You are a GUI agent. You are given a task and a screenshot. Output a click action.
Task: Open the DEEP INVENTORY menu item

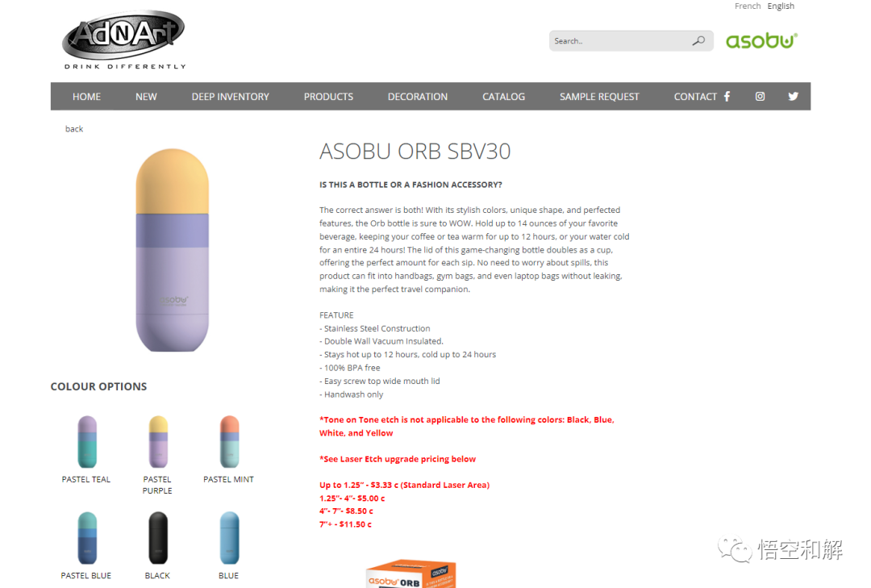click(231, 97)
